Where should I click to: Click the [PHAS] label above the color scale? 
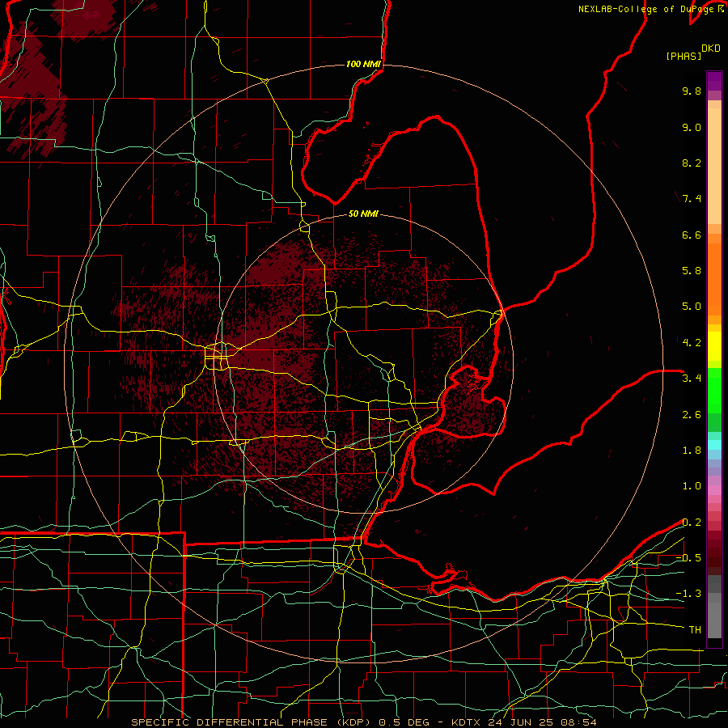coord(684,56)
